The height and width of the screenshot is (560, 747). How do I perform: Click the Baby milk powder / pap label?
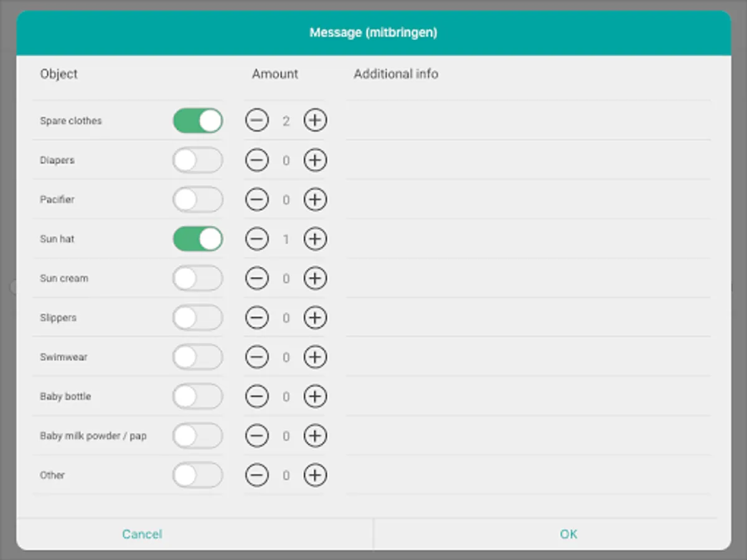coord(93,436)
